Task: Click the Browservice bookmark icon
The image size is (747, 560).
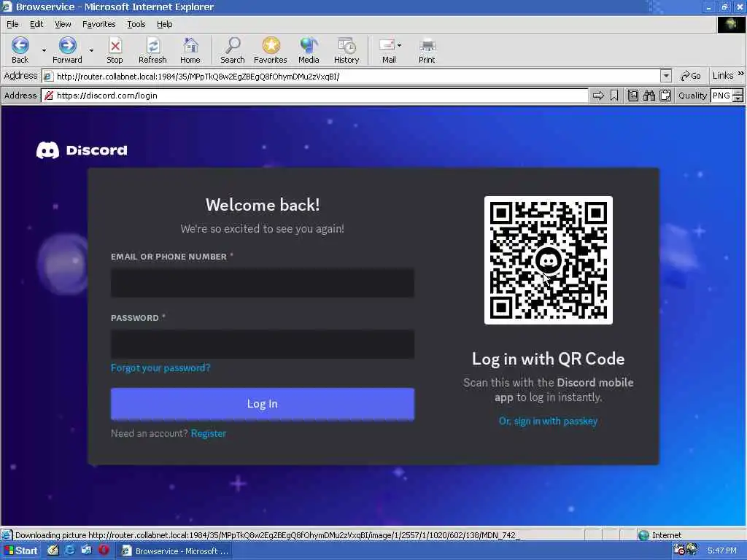Action: coord(614,96)
